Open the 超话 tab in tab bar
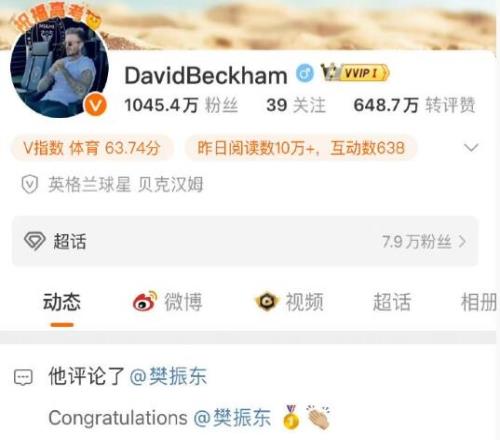Viewport: 500px width, 440px height. (x=392, y=302)
